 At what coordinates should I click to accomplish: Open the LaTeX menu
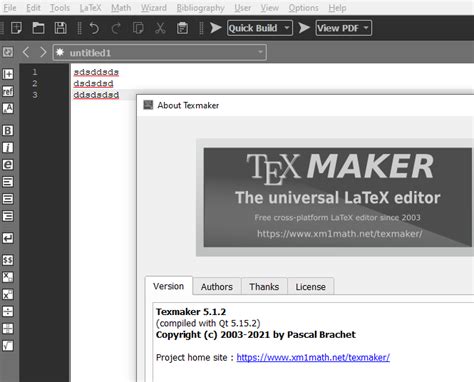click(90, 8)
